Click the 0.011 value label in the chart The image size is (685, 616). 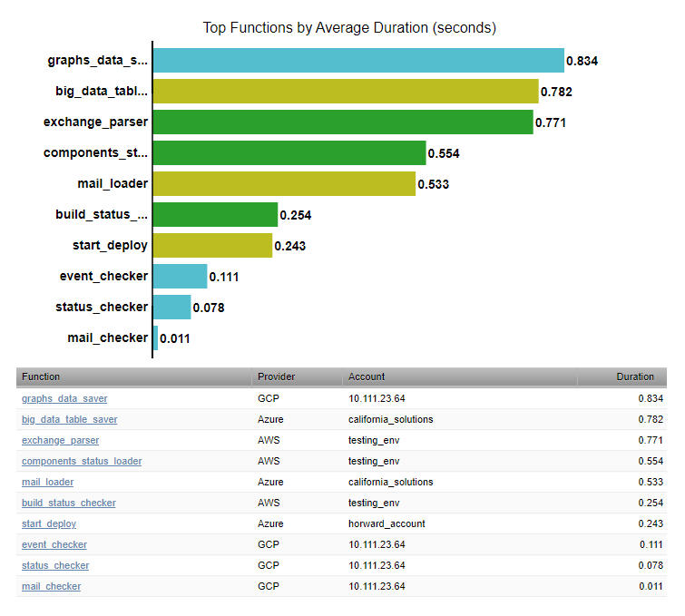(175, 338)
